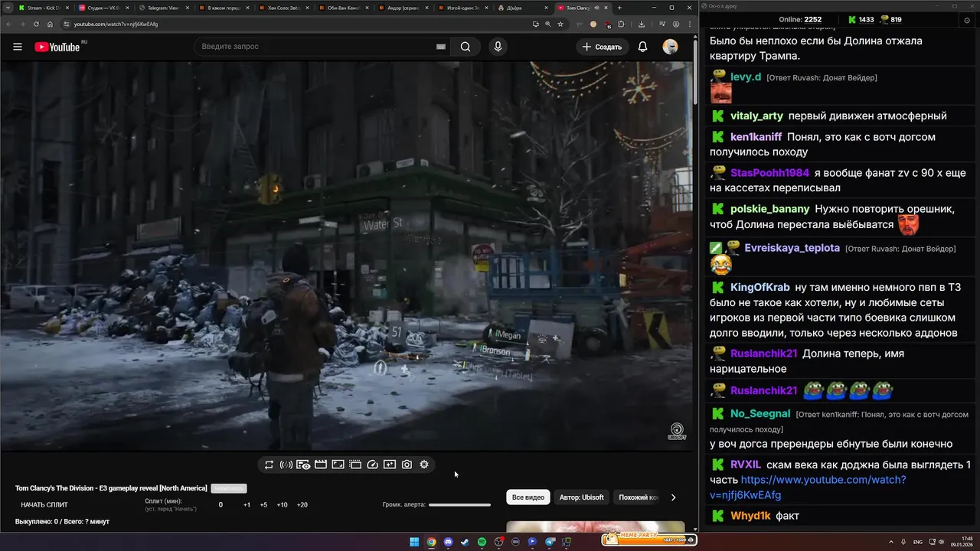Adjust the Громк. алерта volume slider
Image resolution: width=980 pixels, height=551 pixels.
pos(459,505)
